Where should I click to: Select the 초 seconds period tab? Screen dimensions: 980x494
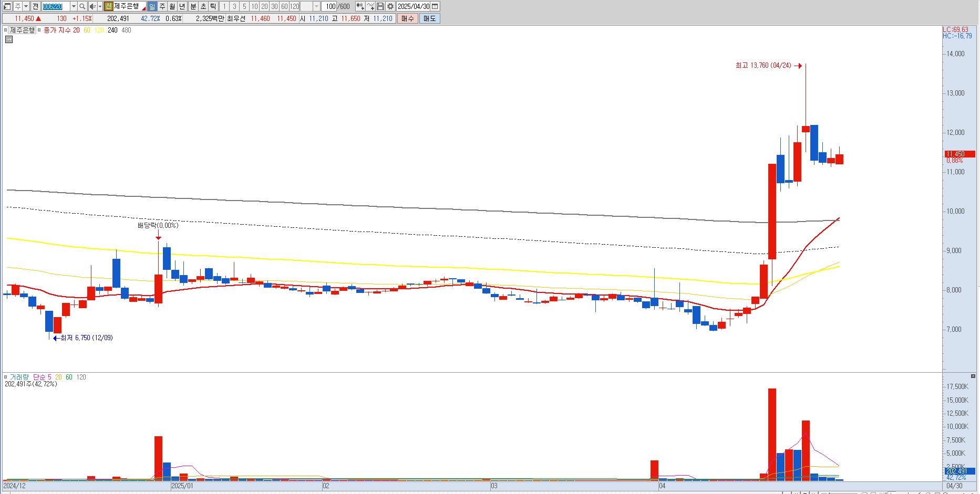[203, 6]
